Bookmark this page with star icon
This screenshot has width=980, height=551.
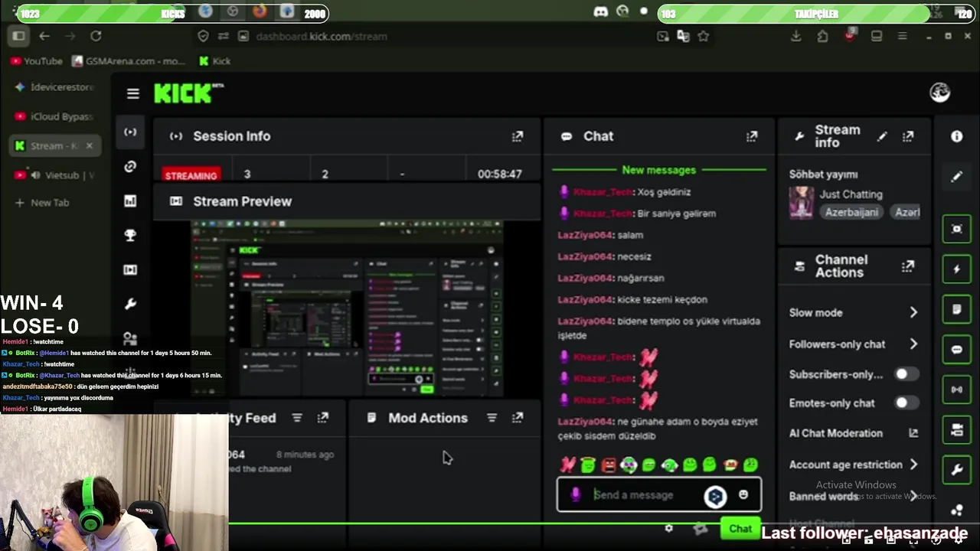coord(703,36)
